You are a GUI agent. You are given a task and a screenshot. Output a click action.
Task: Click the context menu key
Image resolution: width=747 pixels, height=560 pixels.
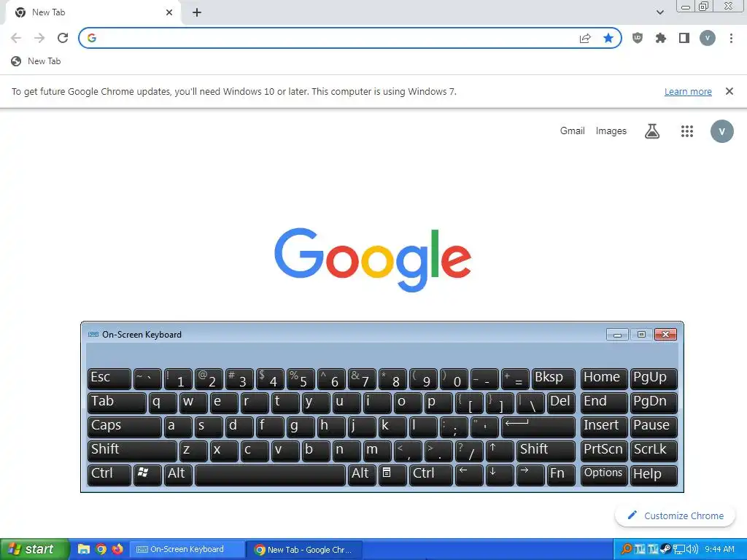(392, 475)
